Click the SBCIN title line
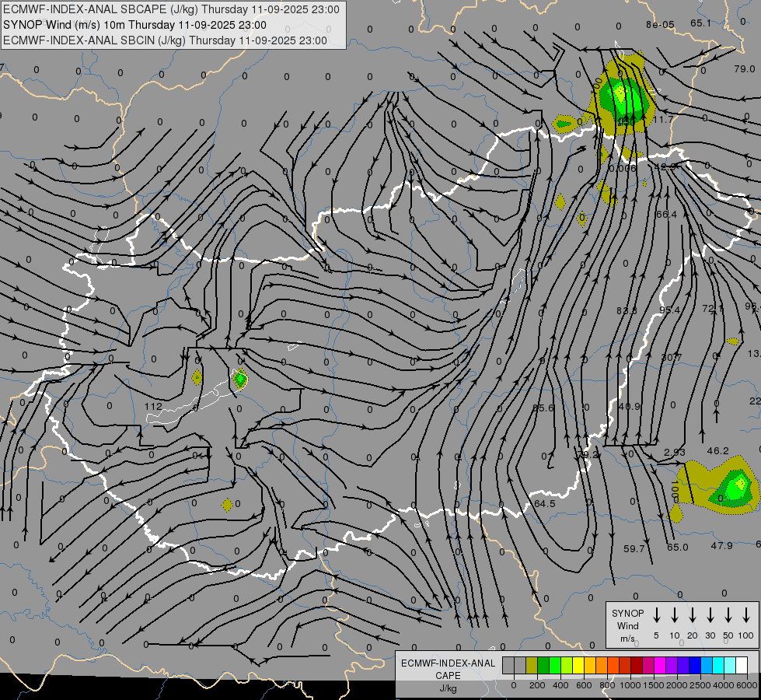Screen dimensions: 761x700 [165, 40]
